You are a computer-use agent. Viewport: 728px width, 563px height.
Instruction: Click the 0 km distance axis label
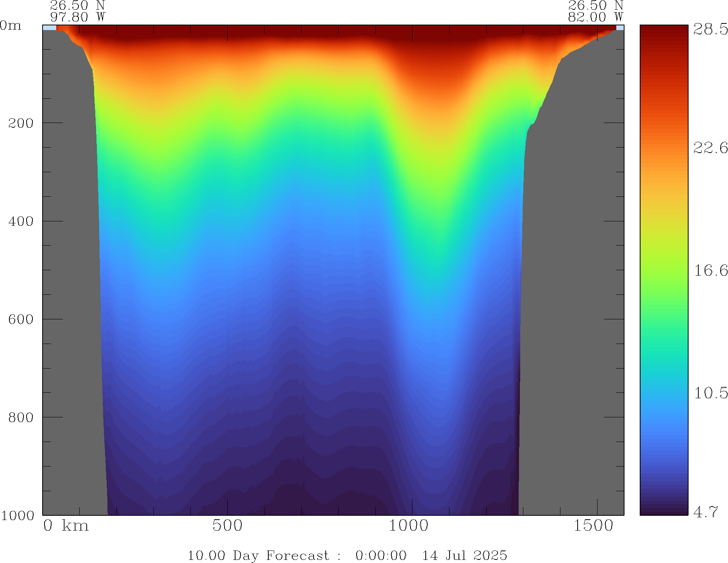66,526
